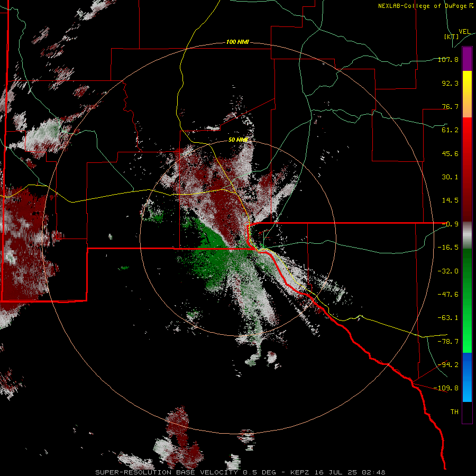Select the 76.7 velocity scale value
The image size is (476, 476).
coord(450,106)
